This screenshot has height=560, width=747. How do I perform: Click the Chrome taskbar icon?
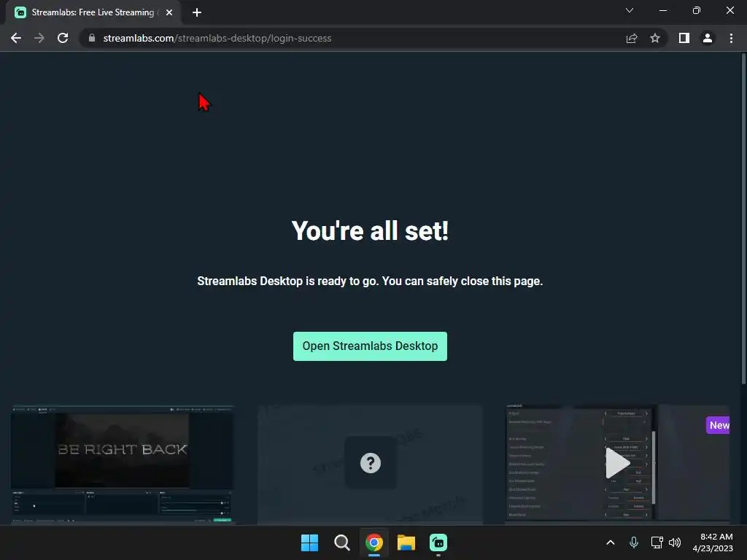tap(374, 542)
